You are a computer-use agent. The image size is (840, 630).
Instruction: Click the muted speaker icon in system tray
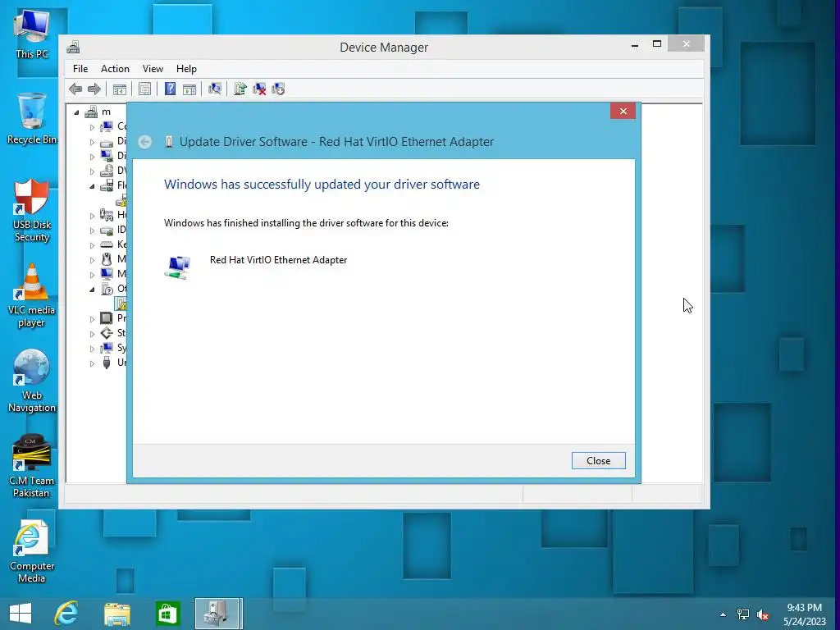pos(763,614)
